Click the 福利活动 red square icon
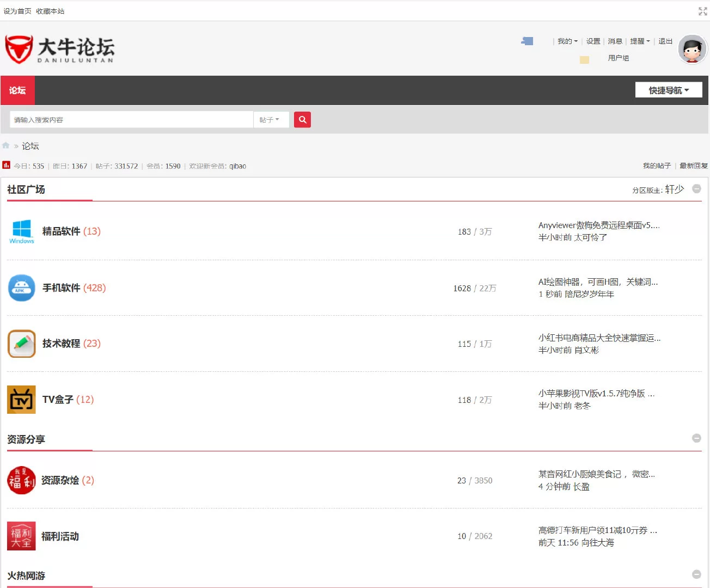The height and width of the screenshot is (588, 710). [21, 536]
